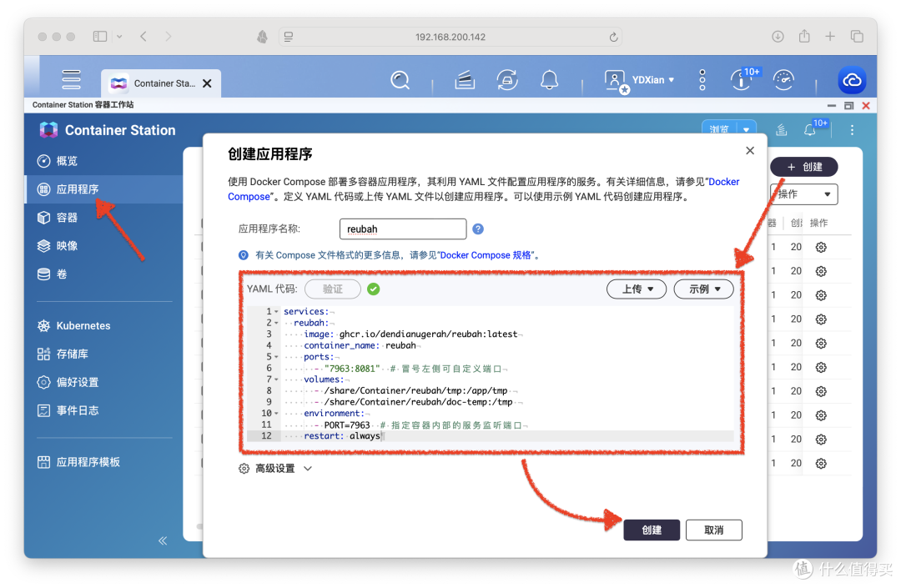Open the 示例 dropdown
The width and height of the screenshot is (901, 588).
pyautogui.click(x=704, y=289)
